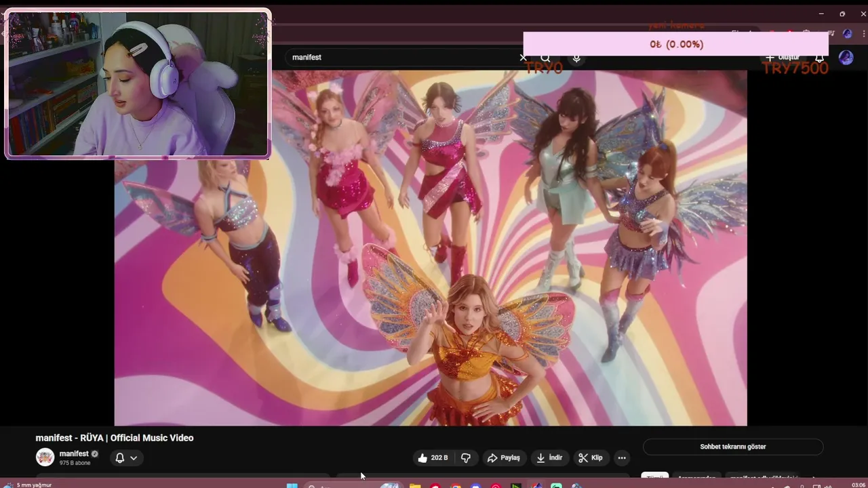
Task: Share the video via Paylaş button
Action: click(x=503, y=458)
